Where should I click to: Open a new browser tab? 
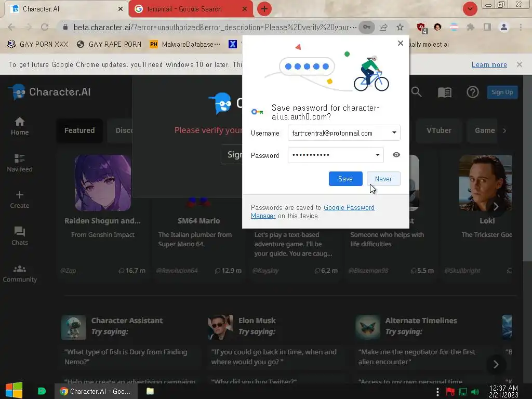[x=264, y=9]
